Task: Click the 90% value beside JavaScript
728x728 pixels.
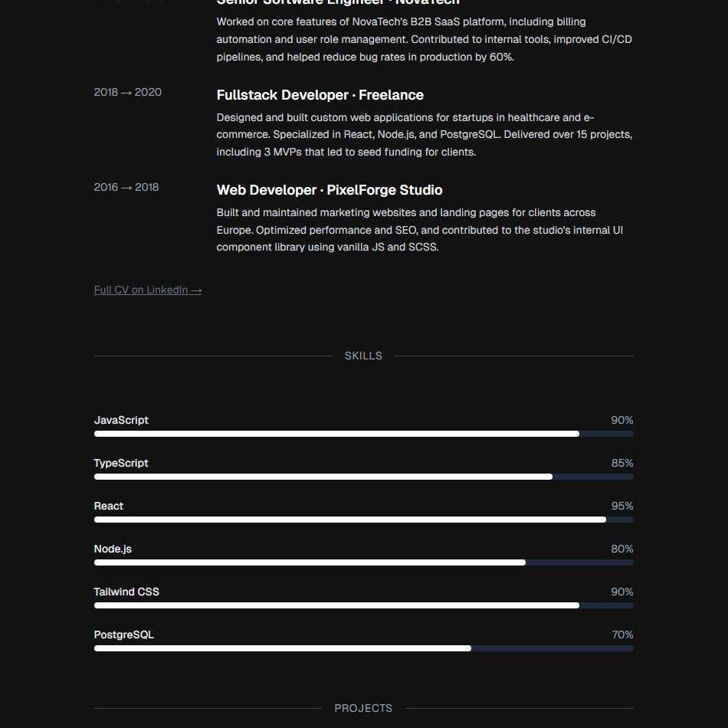Action: [x=622, y=420]
